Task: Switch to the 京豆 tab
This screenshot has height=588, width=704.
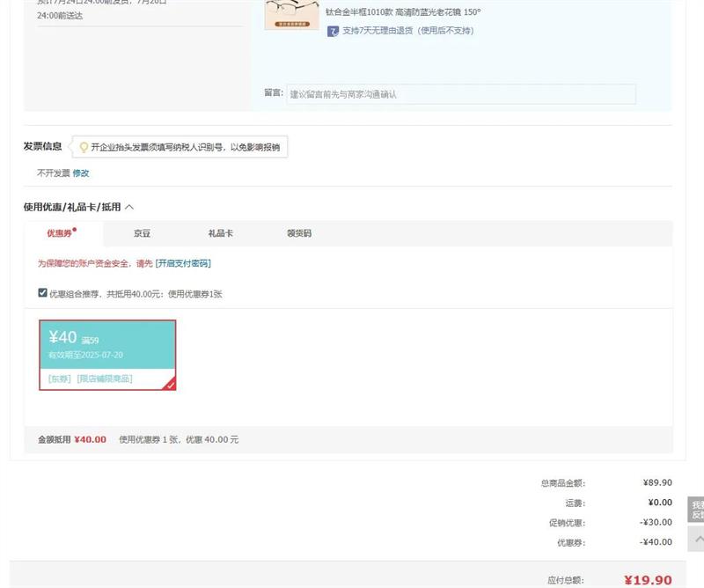Action: 142,233
